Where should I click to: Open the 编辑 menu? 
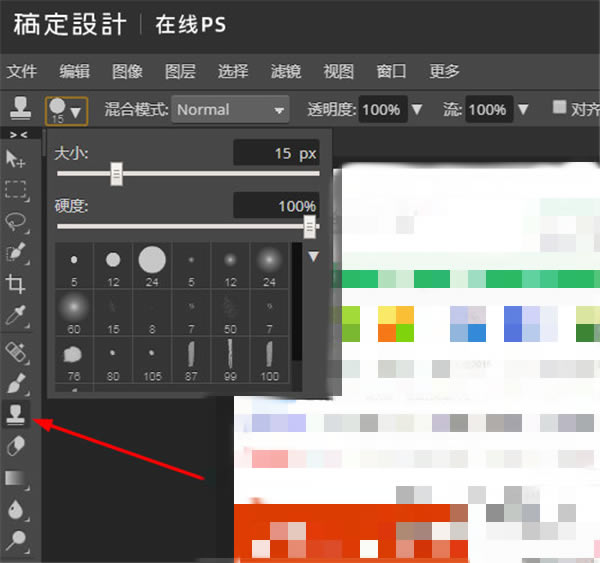click(75, 72)
